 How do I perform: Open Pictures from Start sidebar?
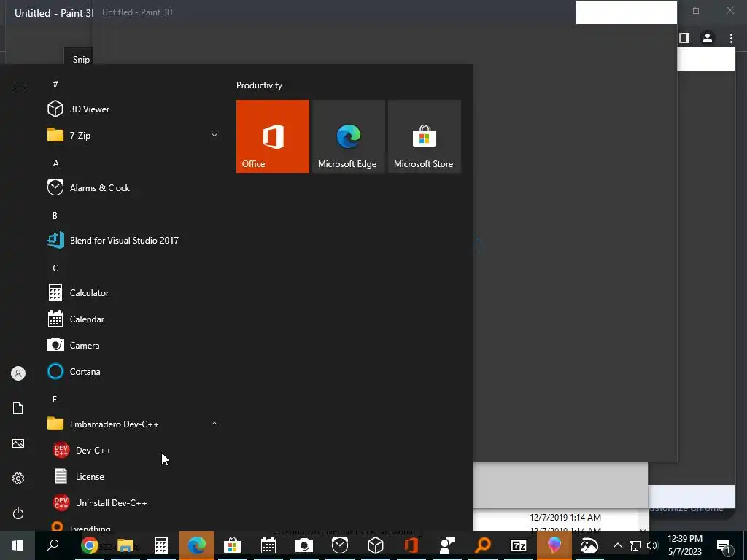pos(18,443)
